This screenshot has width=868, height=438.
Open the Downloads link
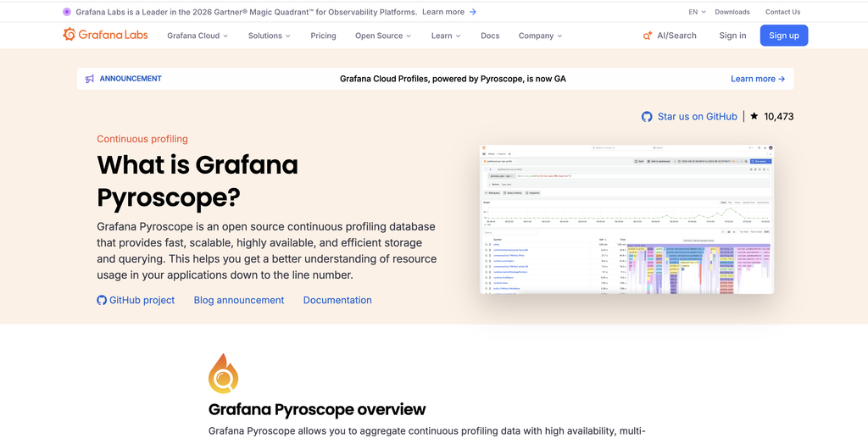click(732, 12)
